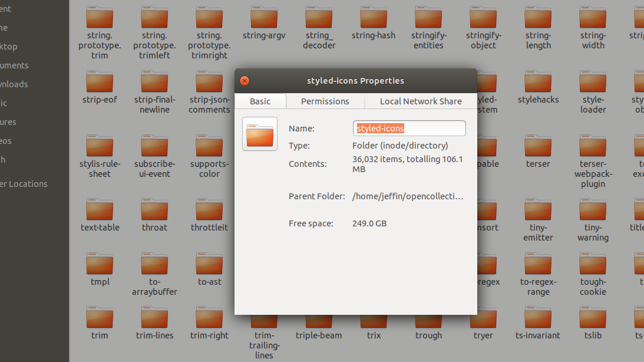The height and width of the screenshot is (362, 644).
Task: Select the trough folder
Action: [x=428, y=328]
